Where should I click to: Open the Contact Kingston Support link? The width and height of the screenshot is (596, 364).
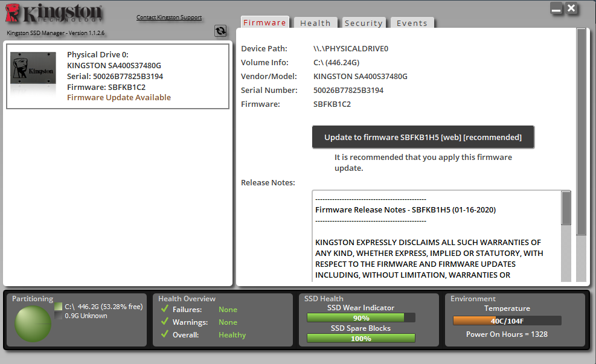[169, 18]
